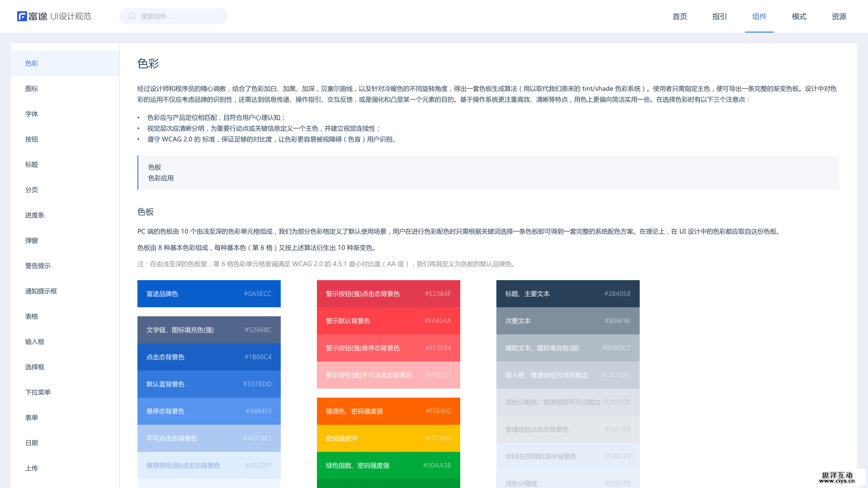Click the 绿色指数 #00AA3B green swatch
Viewport: 868px width, 488px height.
(388, 465)
